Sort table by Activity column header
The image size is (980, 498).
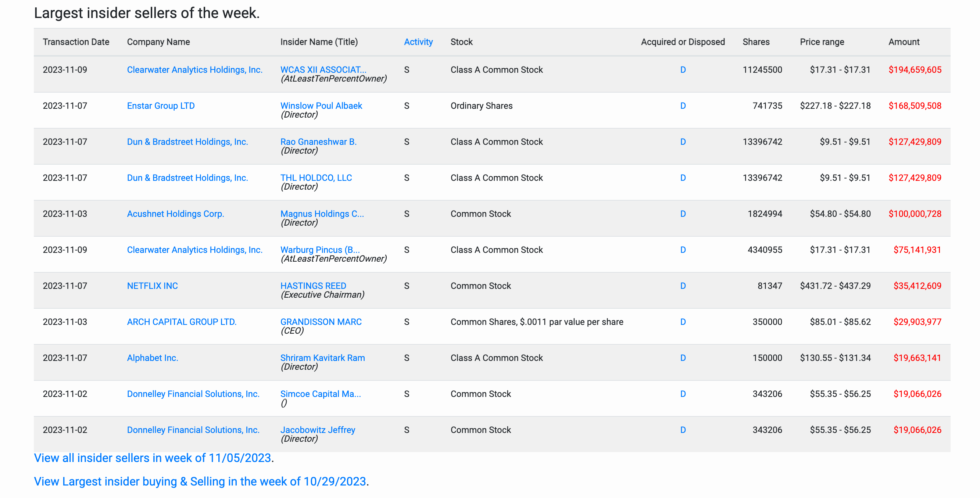coord(418,42)
